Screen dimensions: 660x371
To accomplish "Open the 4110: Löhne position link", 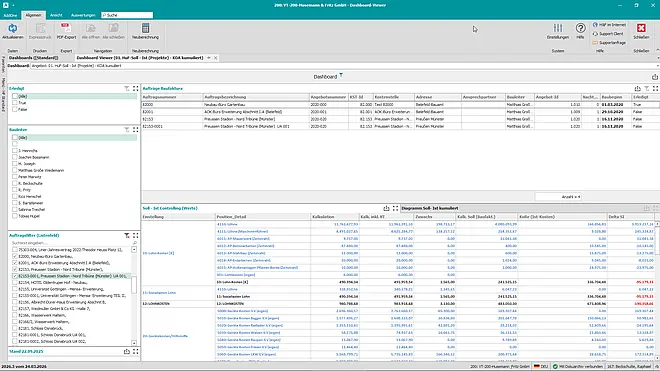I will (227, 224).
